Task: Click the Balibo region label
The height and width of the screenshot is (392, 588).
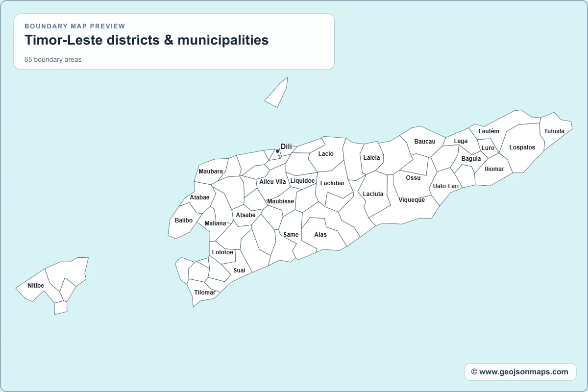Action: tap(184, 220)
